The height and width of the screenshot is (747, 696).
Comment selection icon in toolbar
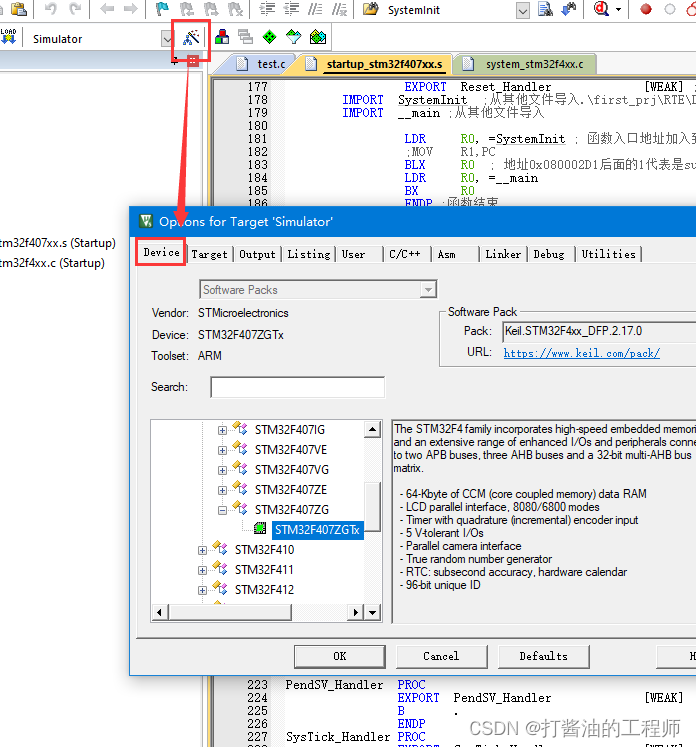pos(315,9)
